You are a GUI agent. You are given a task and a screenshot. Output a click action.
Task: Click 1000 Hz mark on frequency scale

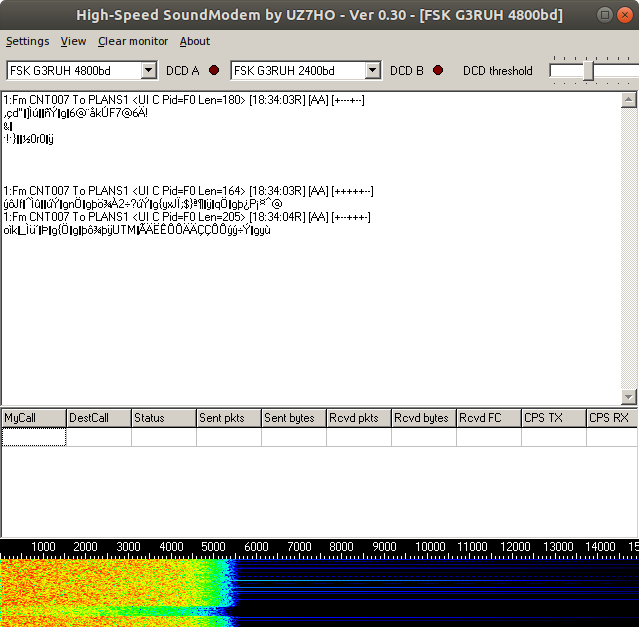click(43, 546)
